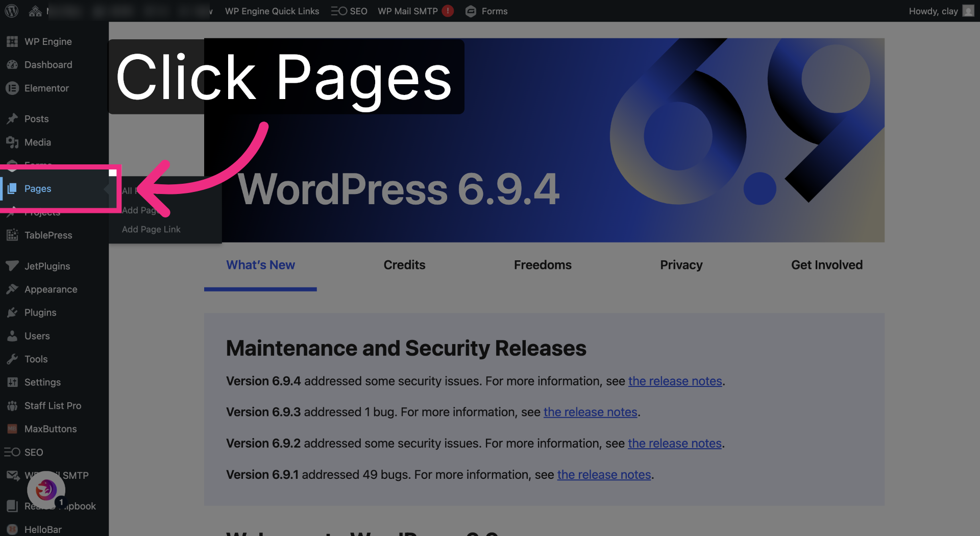Click the Media library icon
Viewport: 980px width, 536px height.
[x=12, y=142]
